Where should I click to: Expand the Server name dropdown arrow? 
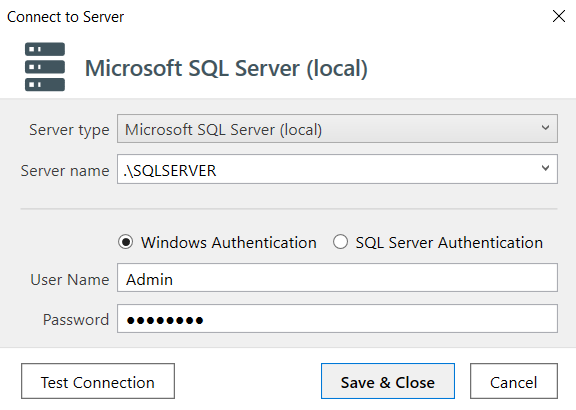point(546,168)
